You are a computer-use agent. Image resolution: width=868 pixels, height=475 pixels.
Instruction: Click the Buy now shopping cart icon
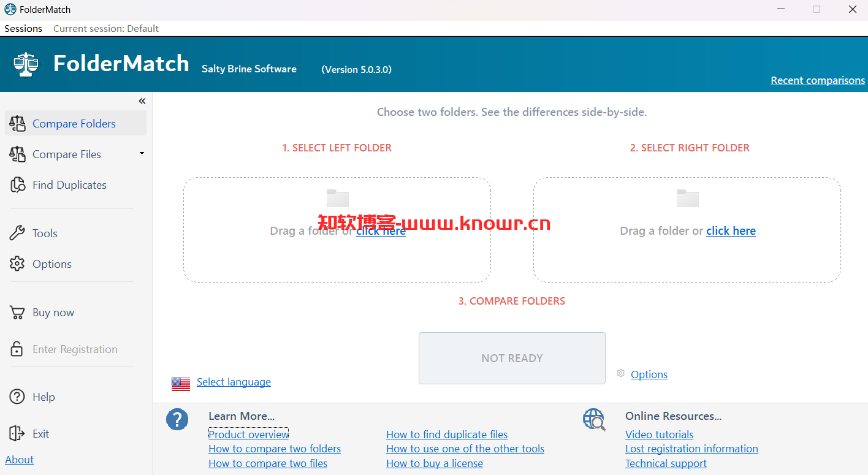click(17, 312)
